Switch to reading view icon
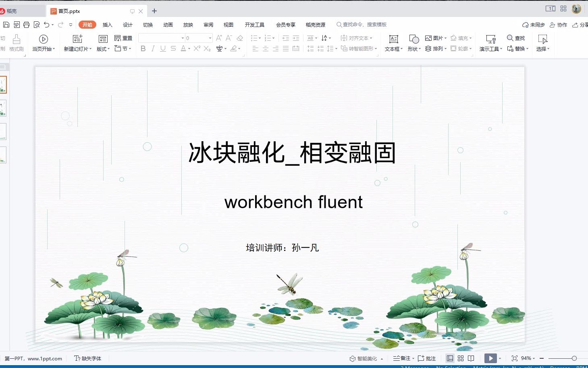 [471, 358]
